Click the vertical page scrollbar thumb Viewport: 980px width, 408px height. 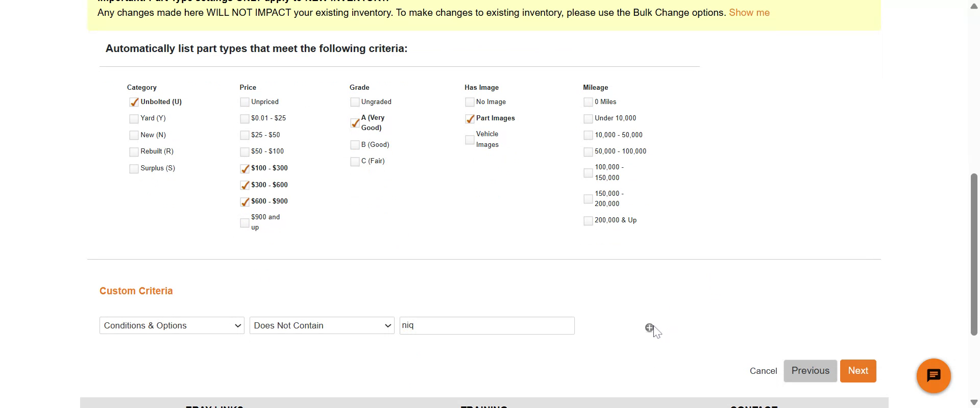(x=974, y=254)
